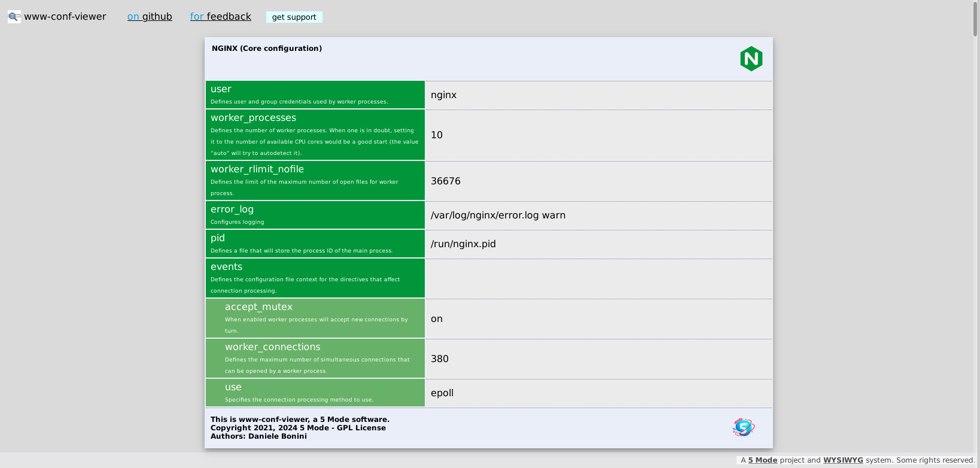Click the worker_connections value 380
The width and height of the screenshot is (980, 468).
point(440,359)
